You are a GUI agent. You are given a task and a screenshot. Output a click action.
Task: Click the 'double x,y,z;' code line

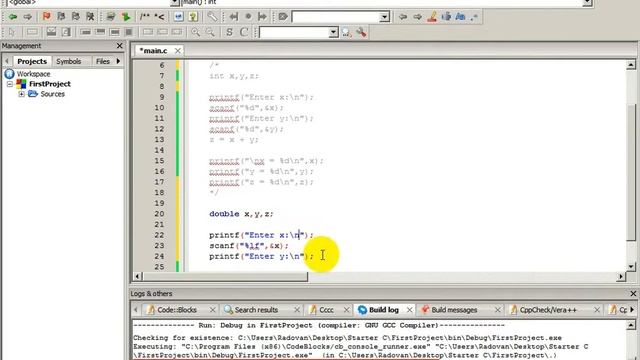(x=241, y=214)
